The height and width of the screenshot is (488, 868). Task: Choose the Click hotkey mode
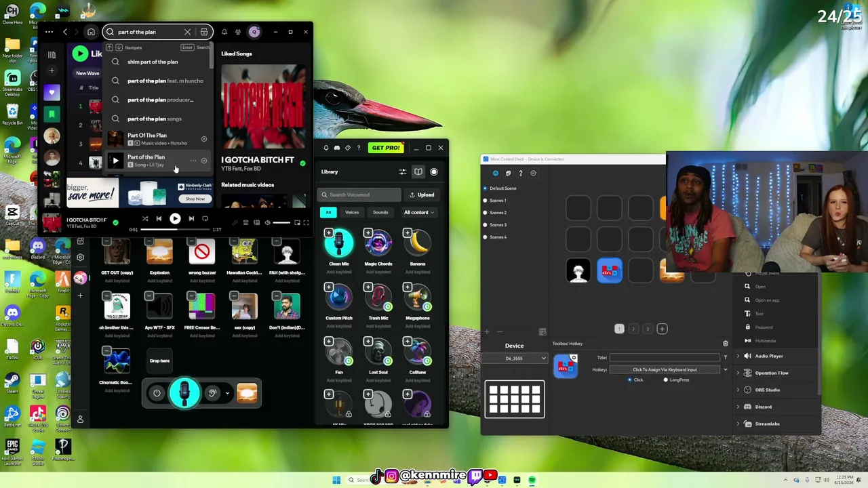pyautogui.click(x=630, y=380)
